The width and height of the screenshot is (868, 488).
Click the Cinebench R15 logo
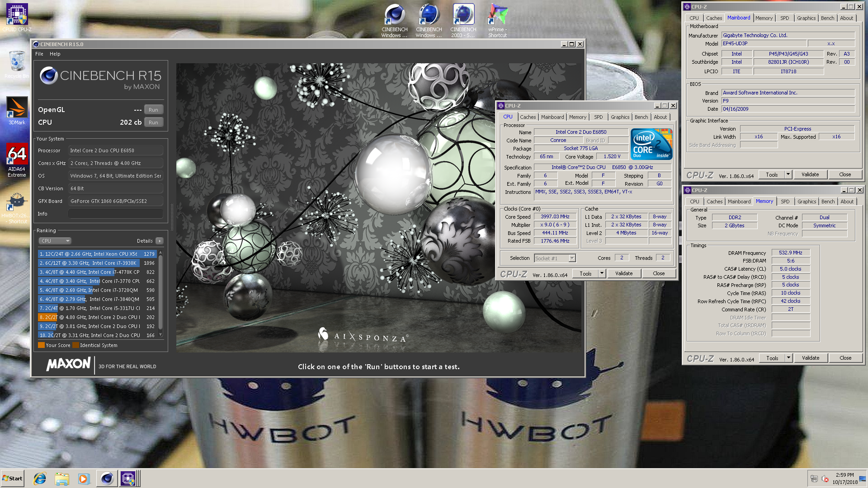[100, 78]
